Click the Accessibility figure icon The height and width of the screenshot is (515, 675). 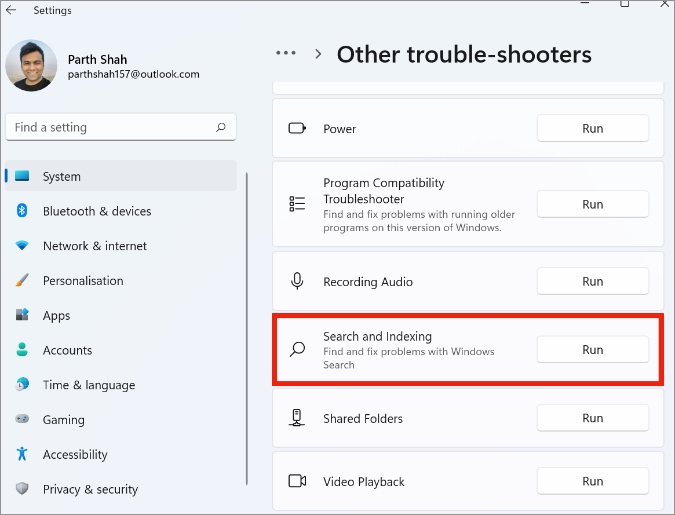[22, 453]
